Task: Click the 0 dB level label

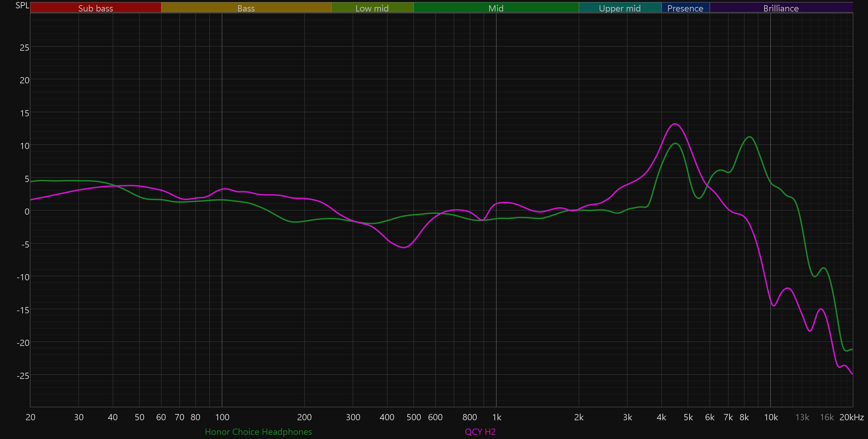Action: (27, 212)
